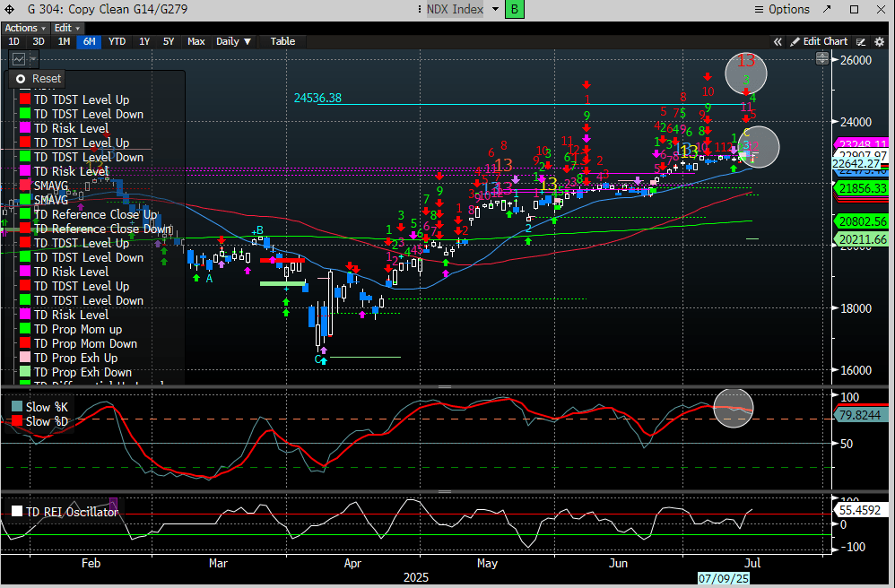Switch to the YTD time range
This screenshot has width=895, height=588.
coord(117,41)
